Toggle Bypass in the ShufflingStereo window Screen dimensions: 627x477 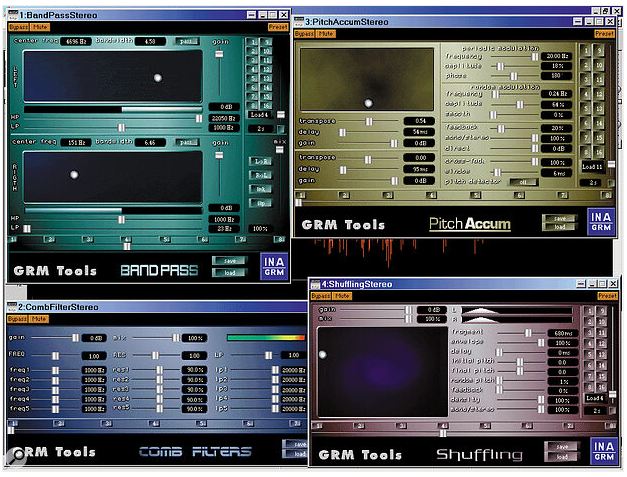tap(321, 296)
